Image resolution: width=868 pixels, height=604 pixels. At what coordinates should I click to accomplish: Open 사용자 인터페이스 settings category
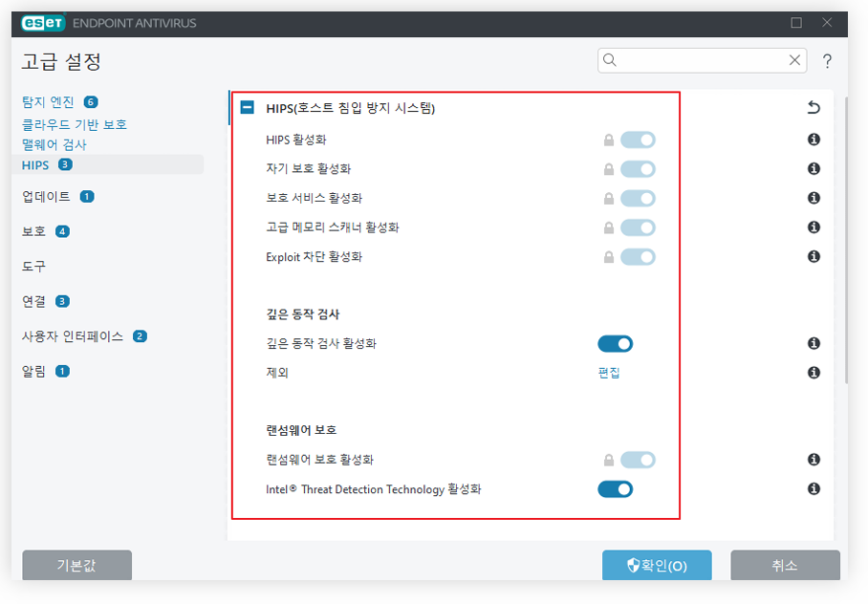click(x=73, y=336)
